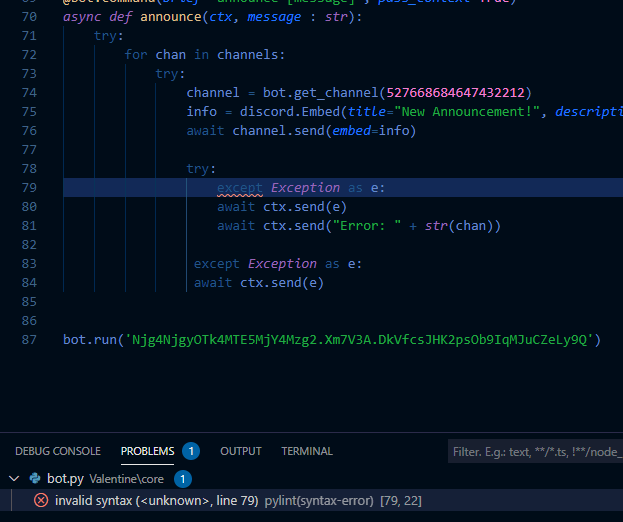Viewport: 623px width, 522px height.
Task: Click the bot.py error count badge
Action: (x=183, y=479)
